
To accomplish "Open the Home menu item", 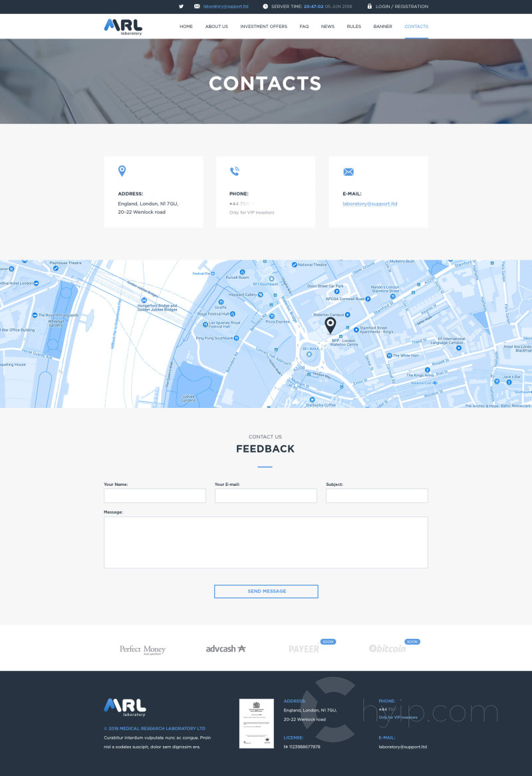I will (186, 27).
